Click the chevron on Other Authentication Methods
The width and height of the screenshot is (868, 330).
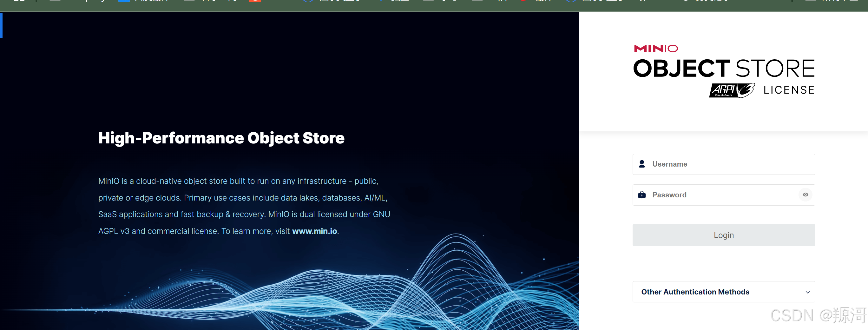[807, 292]
